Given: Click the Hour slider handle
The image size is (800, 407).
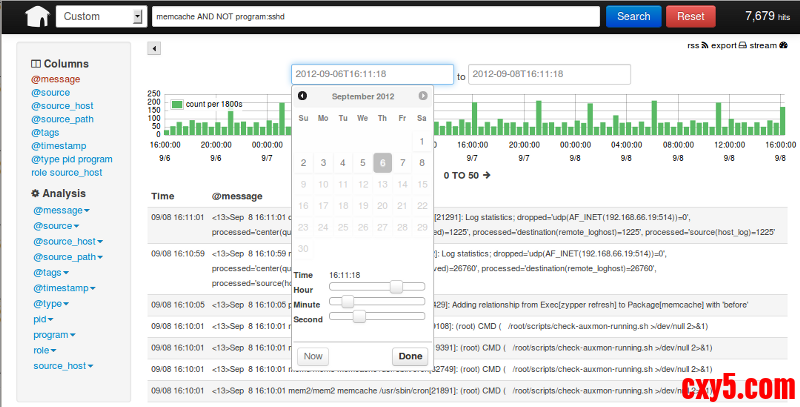Looking at the screenshot, I should pos(396,287).
